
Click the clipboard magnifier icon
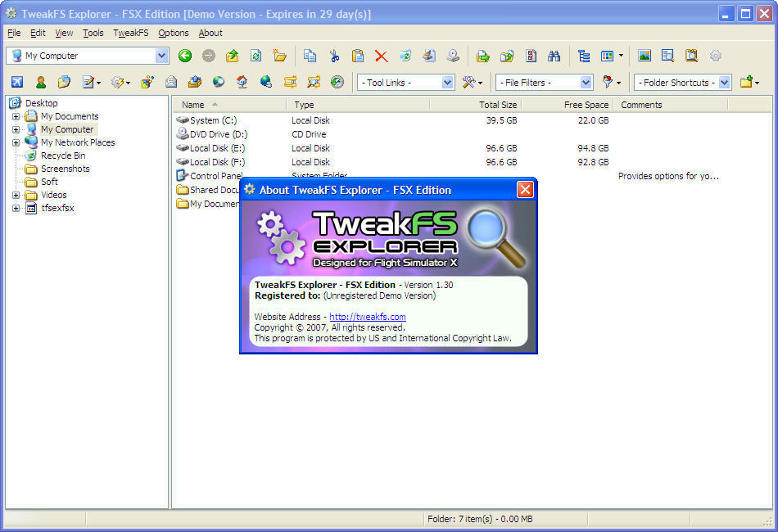pos(692,56)
